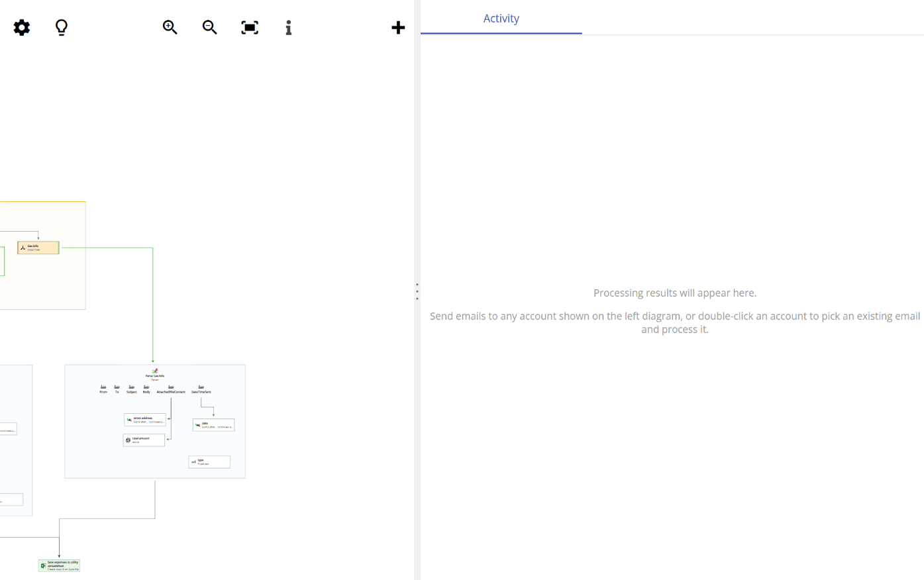Zoom in on the diagram

(170, 27)
